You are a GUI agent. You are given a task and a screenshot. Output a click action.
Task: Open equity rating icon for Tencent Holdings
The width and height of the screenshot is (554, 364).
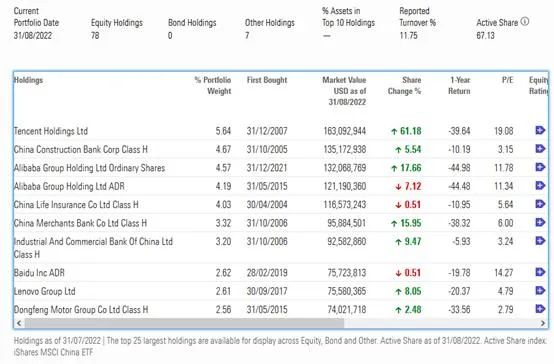point(540,130)
